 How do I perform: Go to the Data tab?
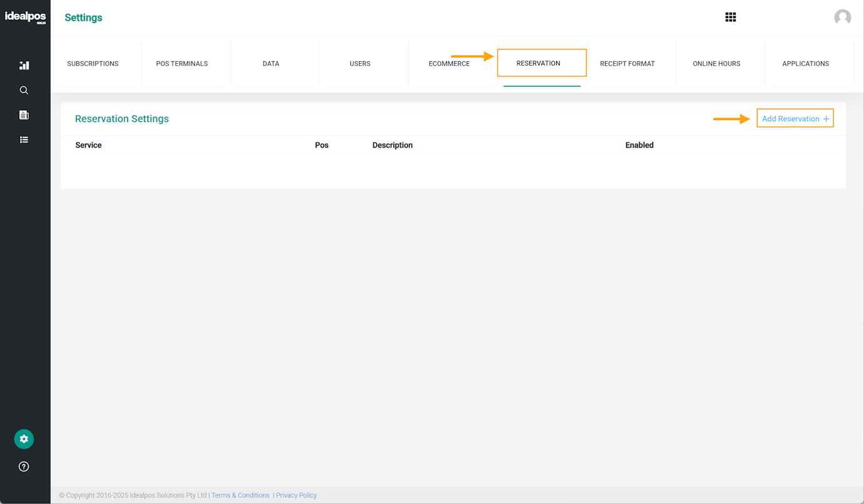point(271,64)
